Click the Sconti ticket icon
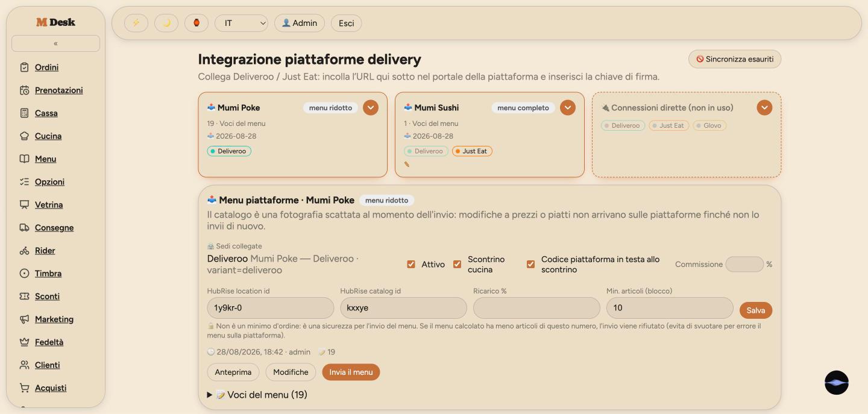The width and height of the screenshot is (868, 414). [24, 296]
